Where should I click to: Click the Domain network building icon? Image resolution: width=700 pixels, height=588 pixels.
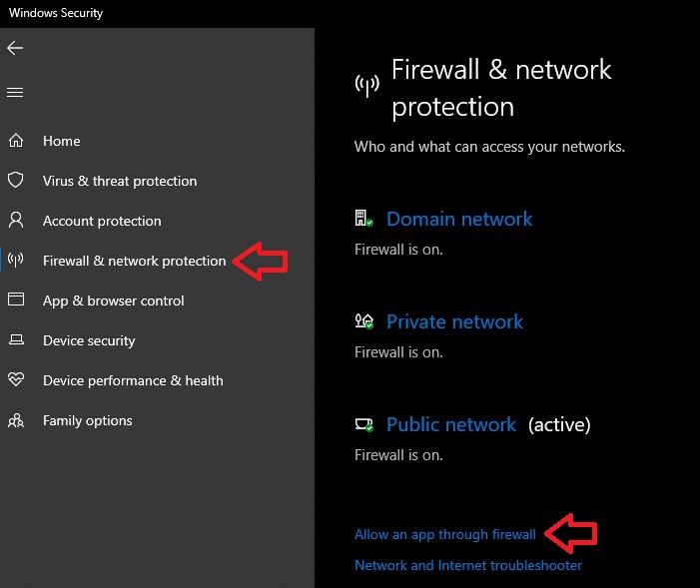pos(363,219)
